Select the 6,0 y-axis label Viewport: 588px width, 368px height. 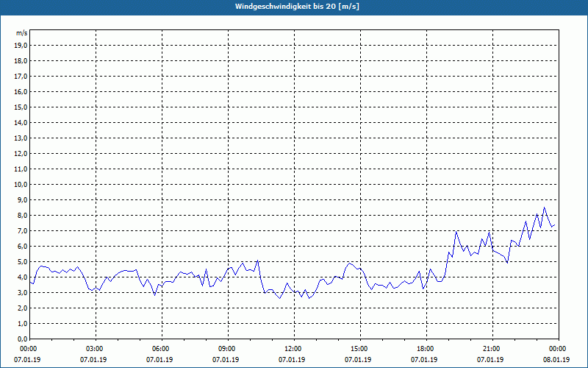coord(22,247)
